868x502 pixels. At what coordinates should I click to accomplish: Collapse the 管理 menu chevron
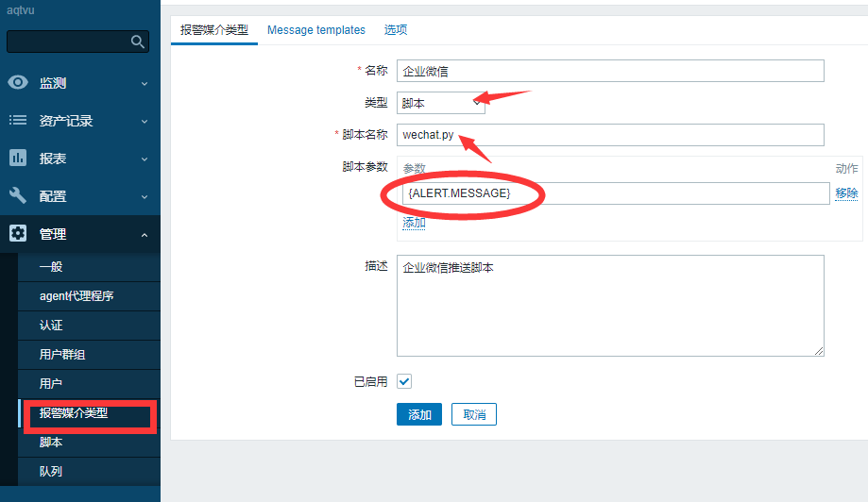click(145, 235)
